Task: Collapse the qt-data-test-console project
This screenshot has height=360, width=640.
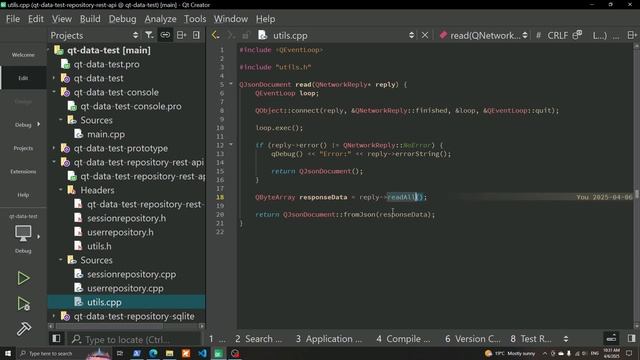Action: coord(54,92)
